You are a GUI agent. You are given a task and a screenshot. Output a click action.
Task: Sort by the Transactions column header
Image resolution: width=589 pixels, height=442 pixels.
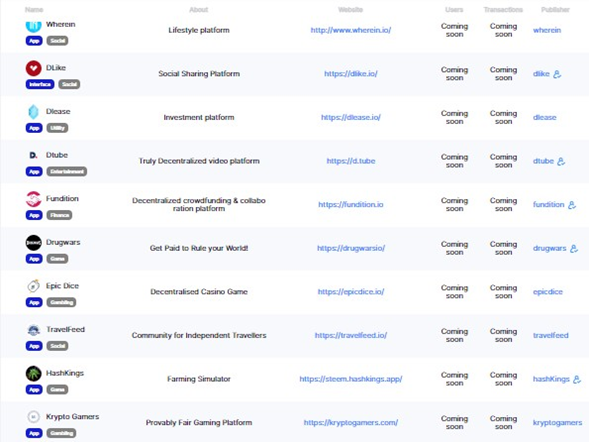click(503, 10)
